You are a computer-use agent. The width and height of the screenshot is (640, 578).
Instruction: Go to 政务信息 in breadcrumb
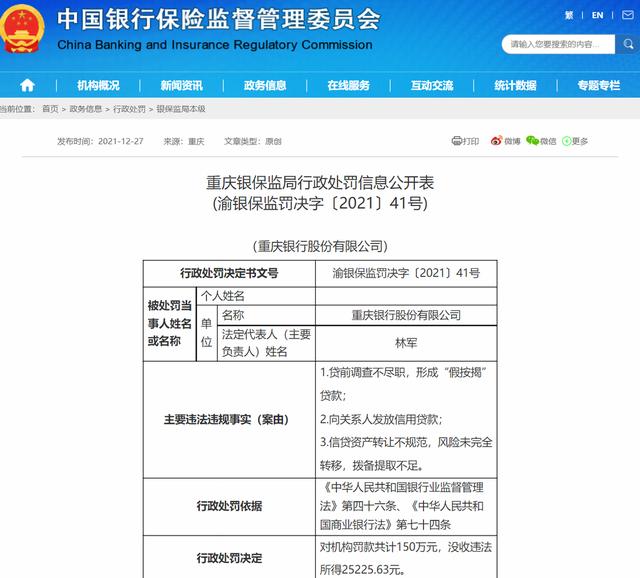[x=86, y=109]
